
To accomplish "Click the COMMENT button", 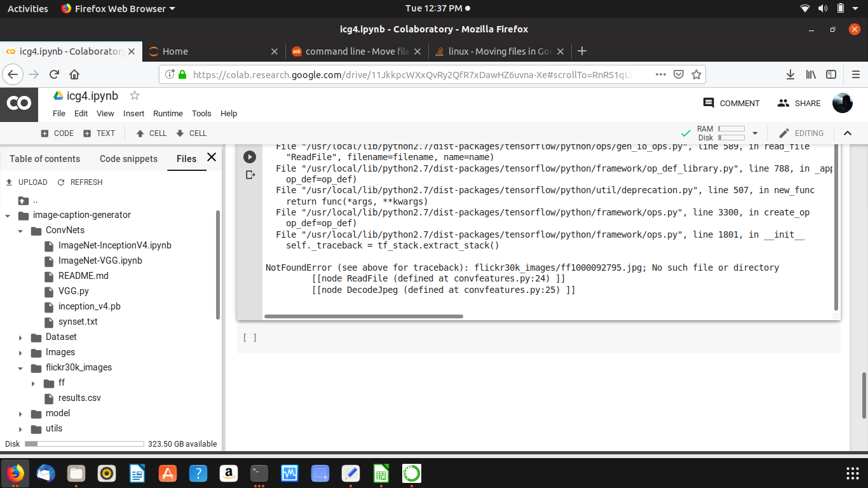I will pyautogui.click(x=731, y=103).
